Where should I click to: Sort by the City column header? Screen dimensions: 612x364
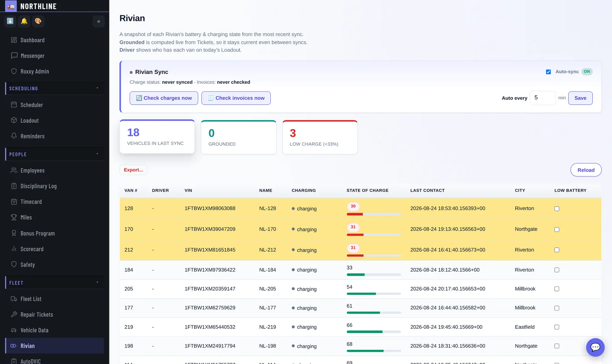pyautogui.click(x=520, y=190)
